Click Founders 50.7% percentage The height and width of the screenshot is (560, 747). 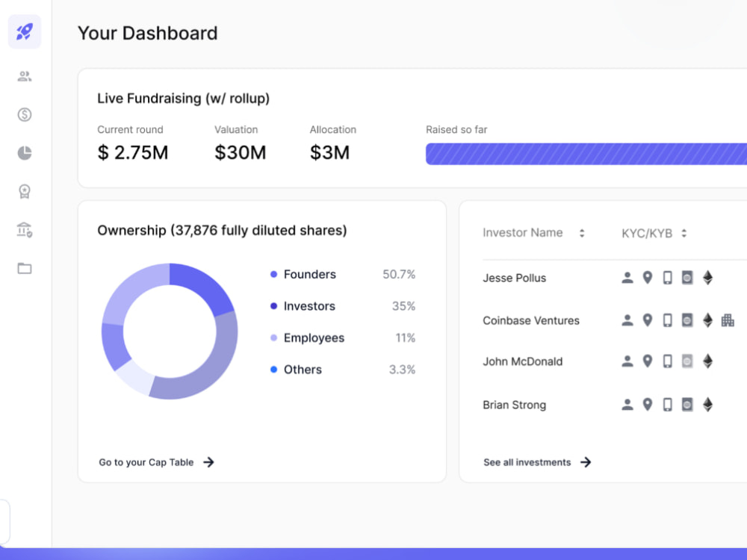[x=399, y=274]
